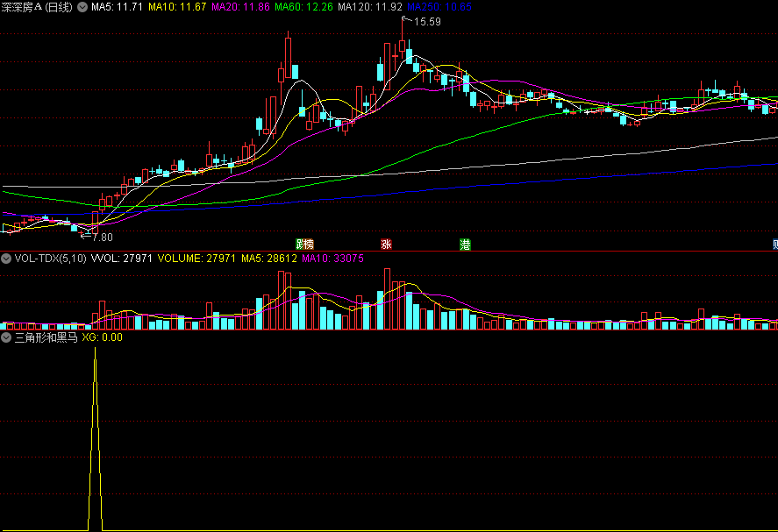Click the MA60: 12.26 label

click(x=303, y=7)
